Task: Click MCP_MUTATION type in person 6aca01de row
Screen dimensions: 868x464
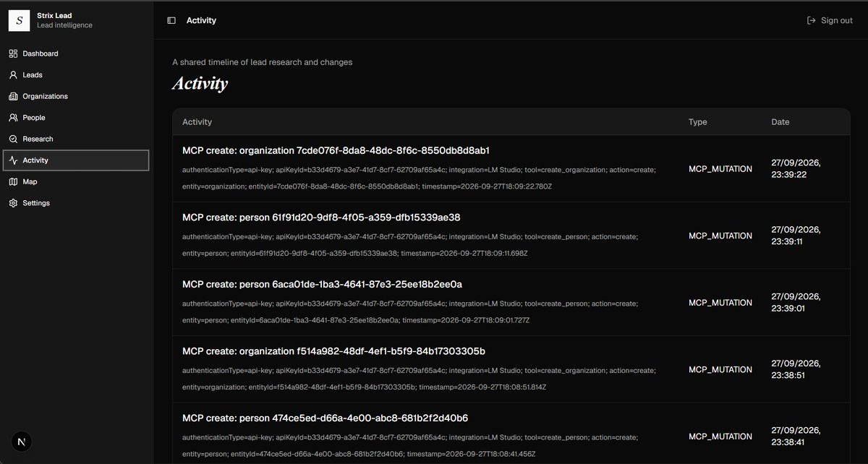Action: 720,303
